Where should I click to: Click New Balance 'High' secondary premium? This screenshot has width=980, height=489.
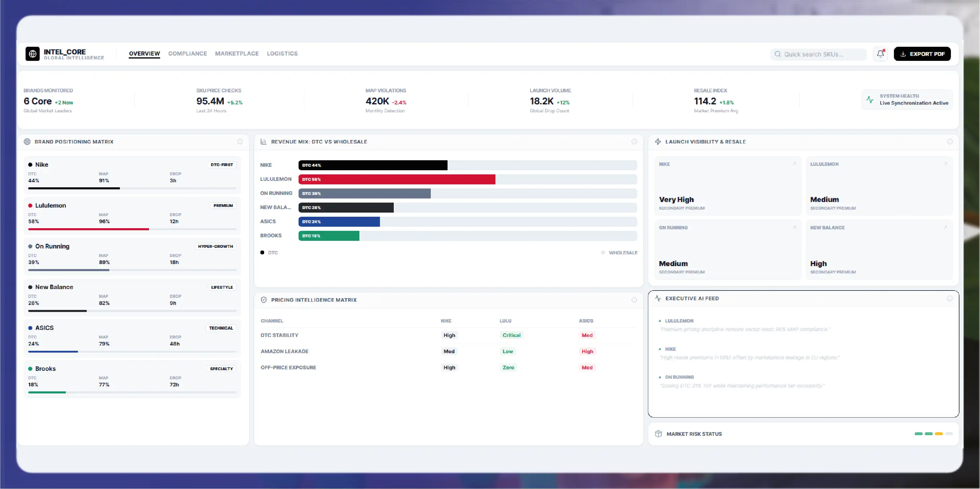click(818, 263)
